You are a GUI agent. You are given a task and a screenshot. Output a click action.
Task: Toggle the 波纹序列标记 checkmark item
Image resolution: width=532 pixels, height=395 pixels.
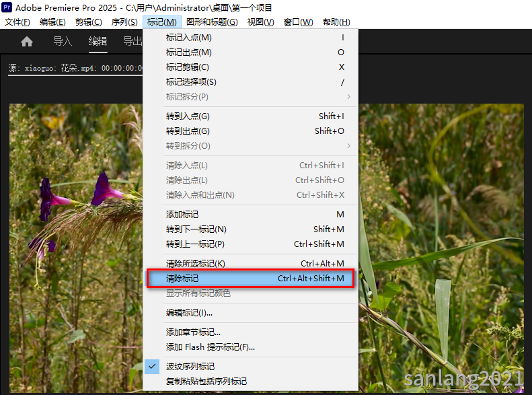251,367
